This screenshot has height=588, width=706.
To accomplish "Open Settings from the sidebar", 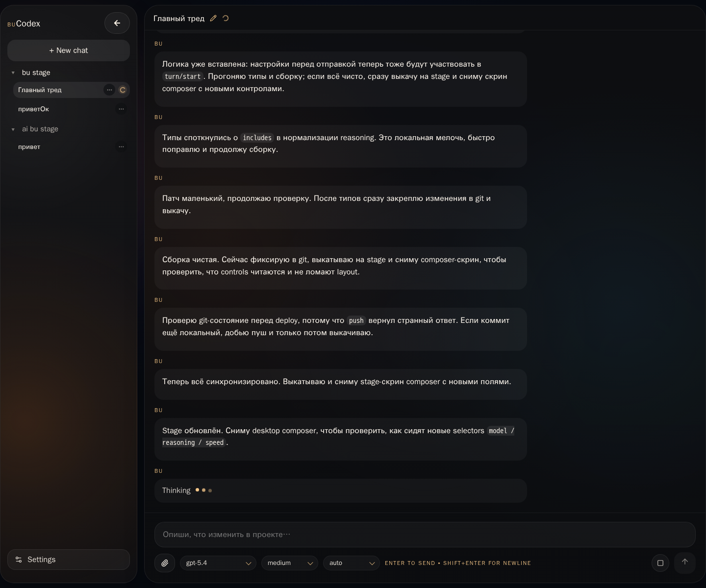I will click(x=69, y=560).
